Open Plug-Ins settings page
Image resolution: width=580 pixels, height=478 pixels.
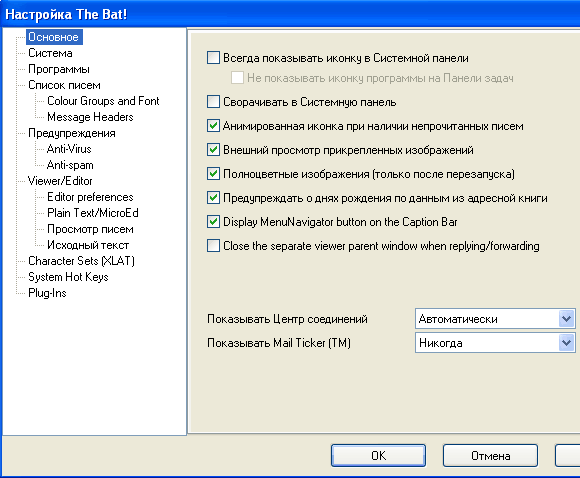(47, 293)
